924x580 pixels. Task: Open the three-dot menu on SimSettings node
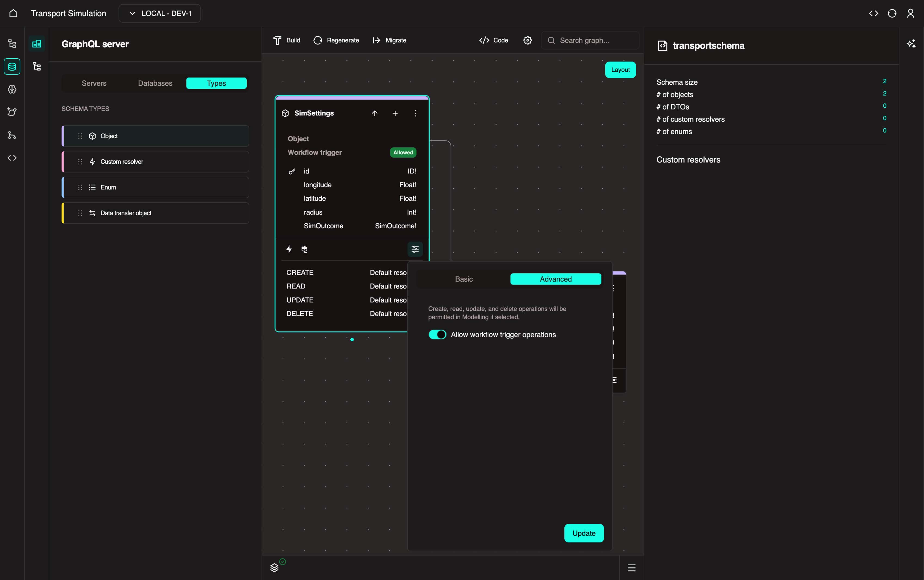point(415,113)
